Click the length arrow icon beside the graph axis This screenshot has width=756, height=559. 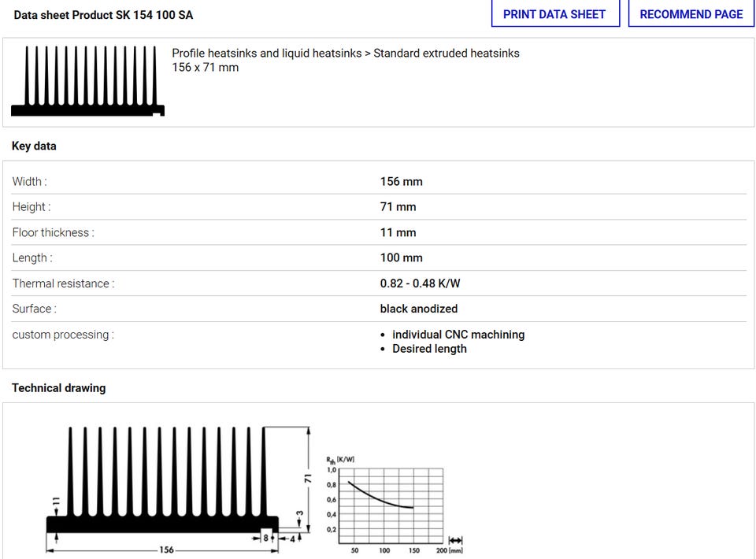[455, 540]
